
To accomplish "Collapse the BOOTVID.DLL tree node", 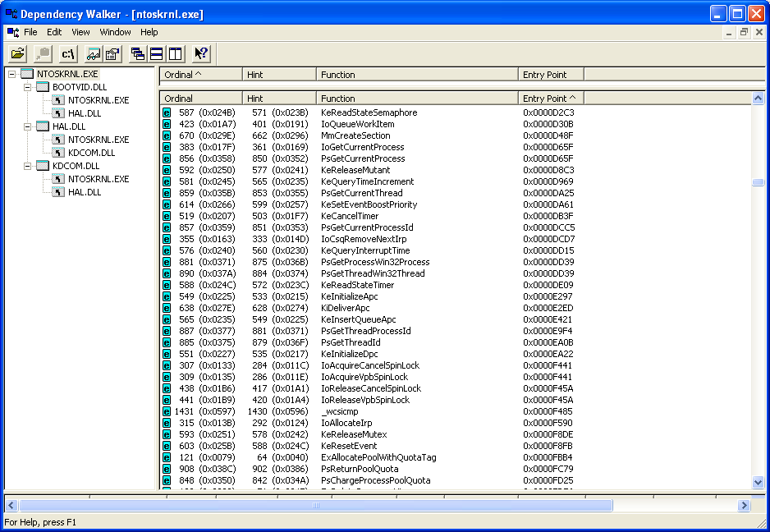I will point(28,88).
